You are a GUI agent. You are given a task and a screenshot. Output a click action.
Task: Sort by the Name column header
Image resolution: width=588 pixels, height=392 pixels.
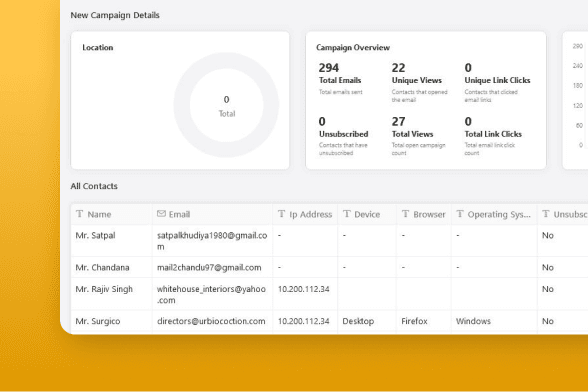click(99, 214)
